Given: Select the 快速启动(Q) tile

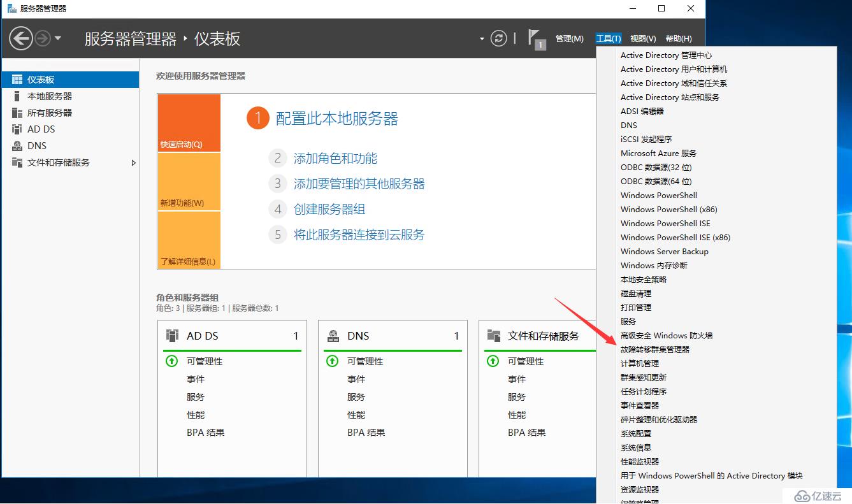Looking at the screenshot, I should click(189, 123).
